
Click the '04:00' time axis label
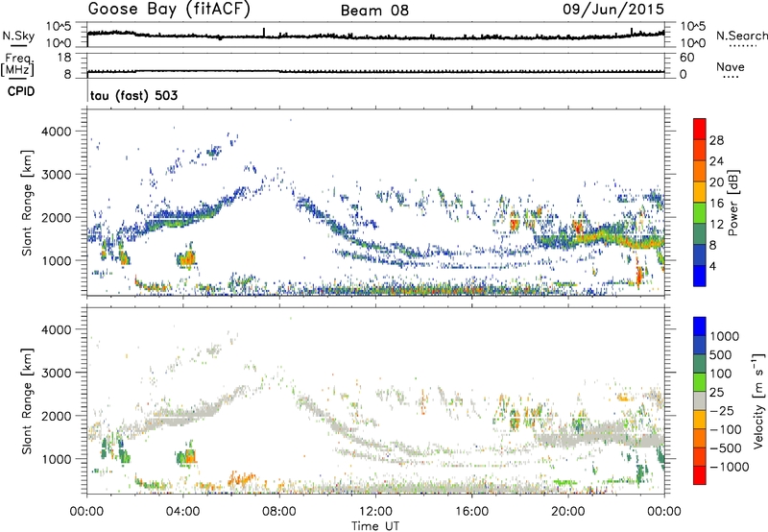[x=183, y=511]
